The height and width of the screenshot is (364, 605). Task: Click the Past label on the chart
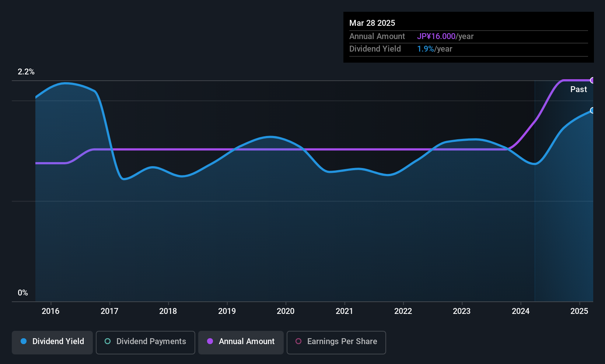click(578, 90)
